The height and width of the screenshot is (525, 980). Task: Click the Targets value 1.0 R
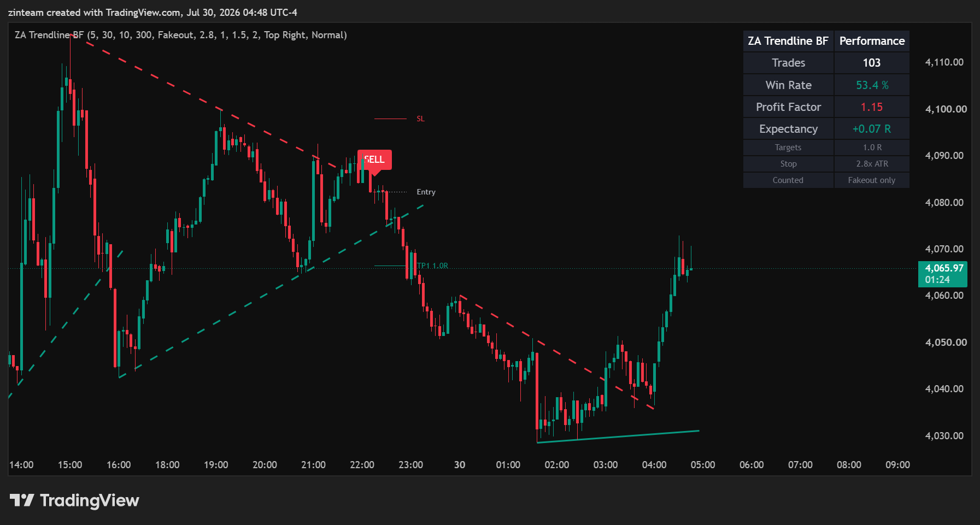coord(872,148)
